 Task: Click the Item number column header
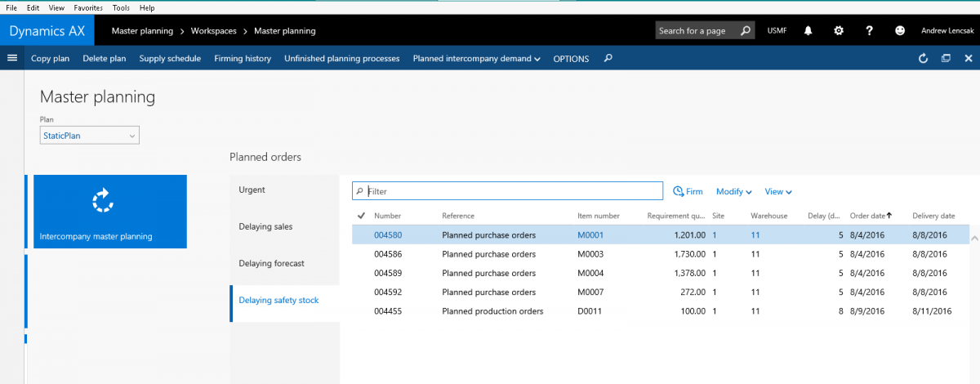599,216
